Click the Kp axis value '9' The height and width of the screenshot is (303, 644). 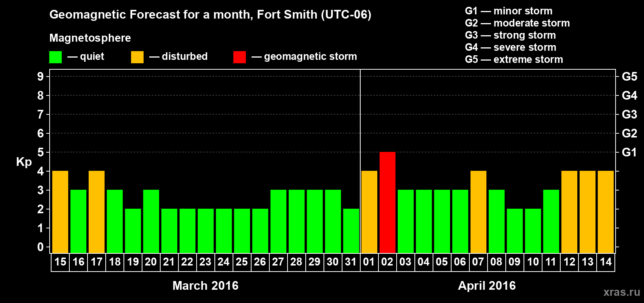coord(41,77)
